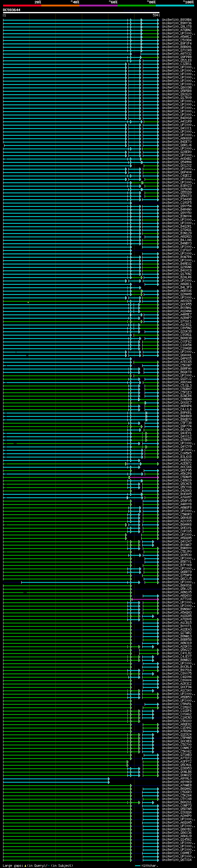Image resolution: width=197 pixels, height=868 pixels.
Task: Select row label UniRef100_A4S1R9
Action: point(177,122)
